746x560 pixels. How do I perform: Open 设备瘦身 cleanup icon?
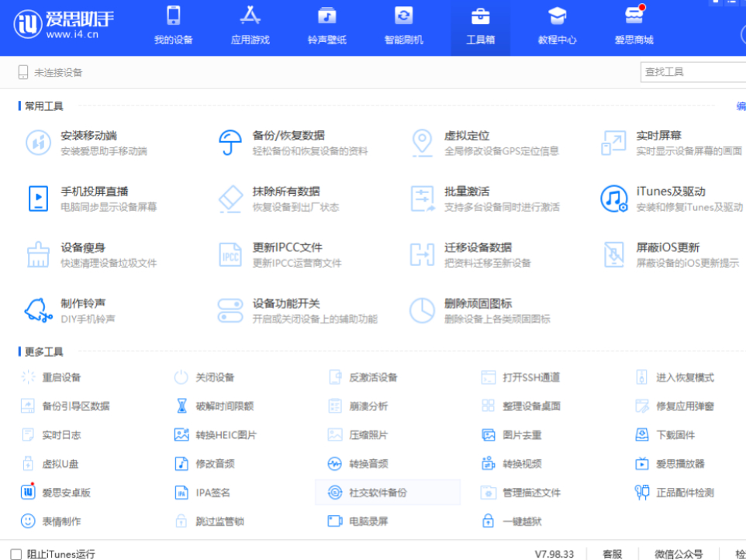pyautogui.click(x=38, y=254)
